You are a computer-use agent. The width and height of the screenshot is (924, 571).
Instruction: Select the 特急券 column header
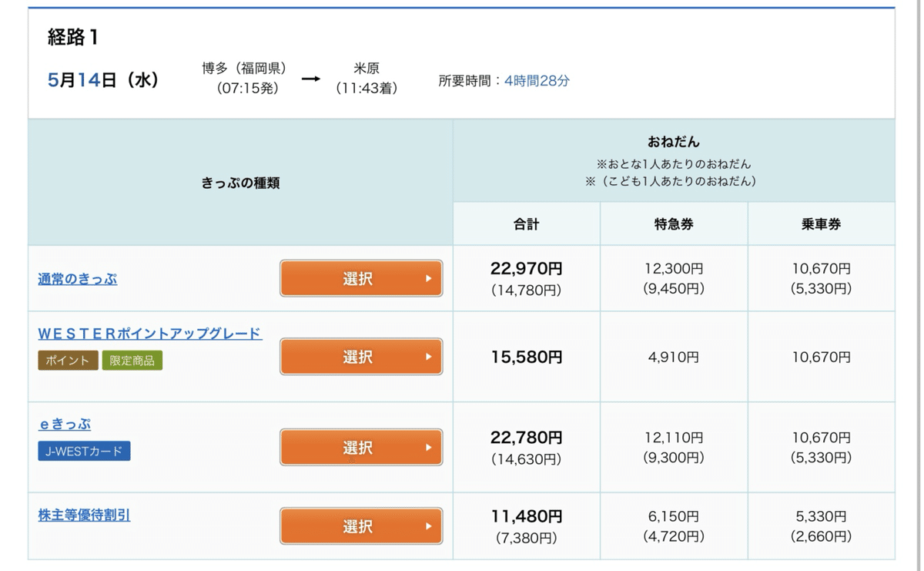click(x=673, y=223)
